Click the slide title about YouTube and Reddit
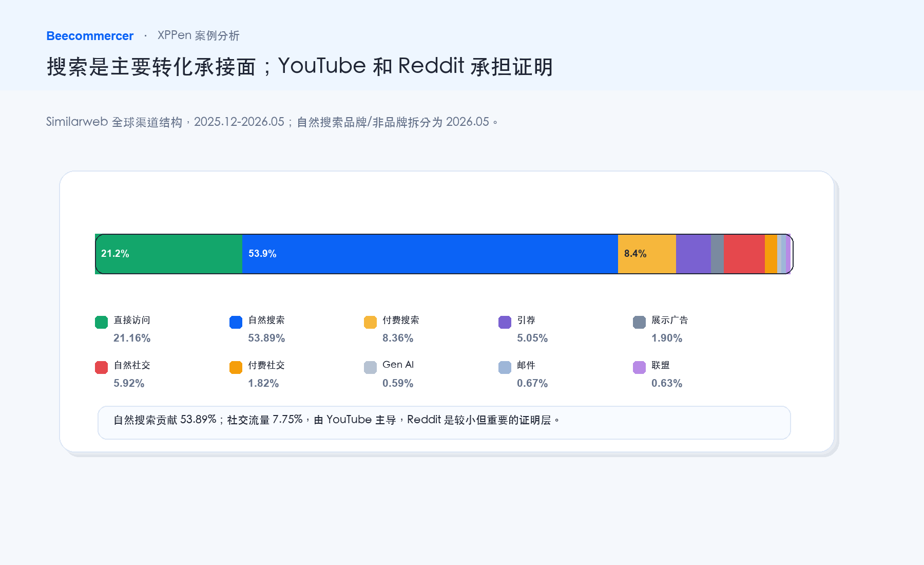The width and height of the screenshot is (924, 565). tap(300, 66)
